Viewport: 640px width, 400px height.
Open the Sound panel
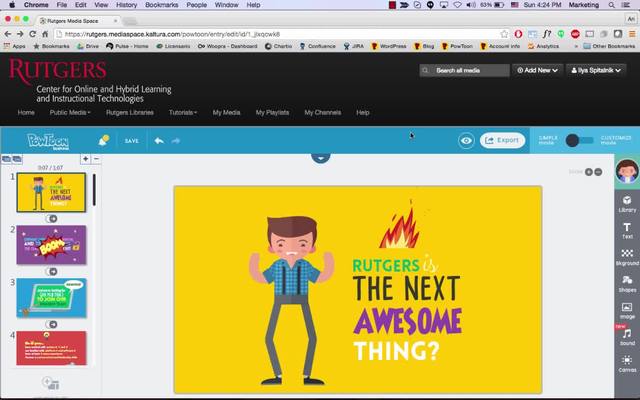click(627, 337)
